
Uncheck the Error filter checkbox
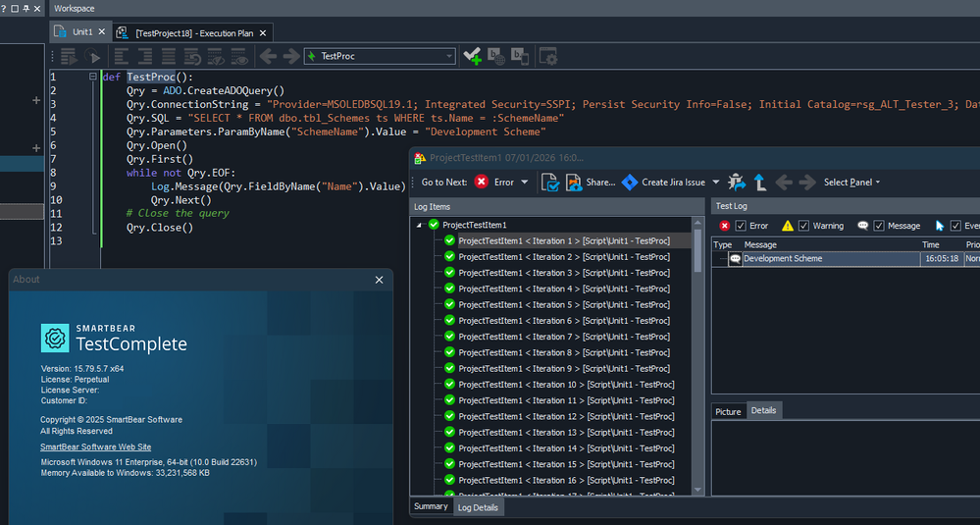click(741, 226)
